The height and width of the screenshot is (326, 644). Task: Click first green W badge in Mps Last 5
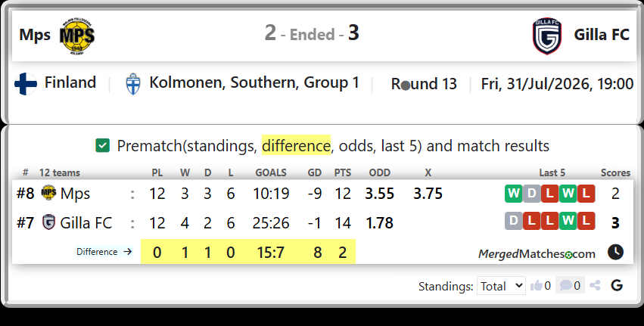coord(513,194)
